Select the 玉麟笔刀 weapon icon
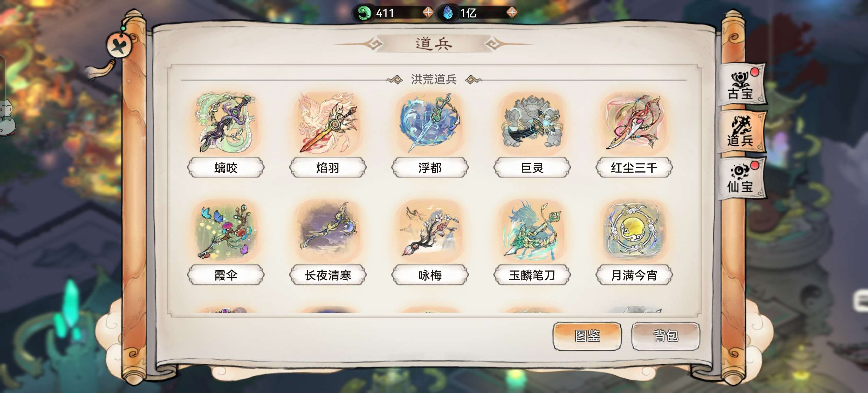The height and width of the screenshot is (393, 868). point(533,231)
